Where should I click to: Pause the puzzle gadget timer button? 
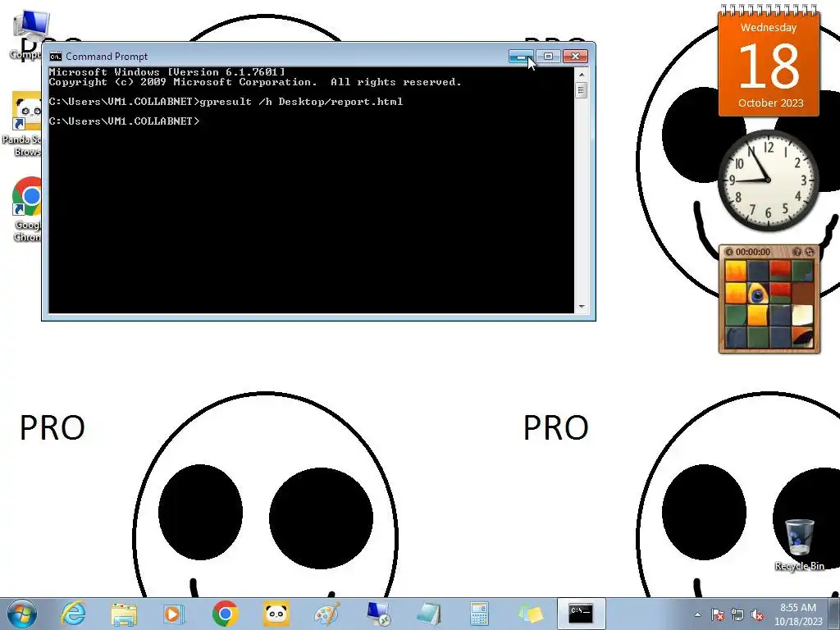(x=728, y=252)
